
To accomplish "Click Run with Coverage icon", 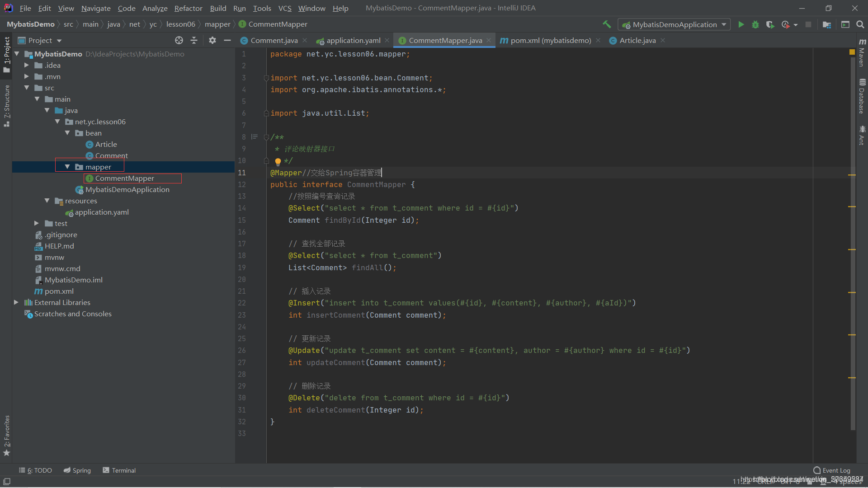I will 770,24.
